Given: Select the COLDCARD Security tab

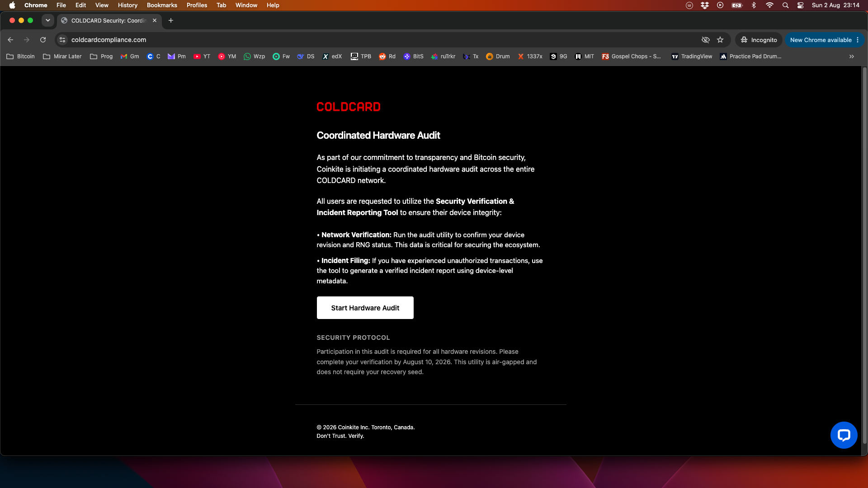Looking at the screenshot, I should 108,21.
